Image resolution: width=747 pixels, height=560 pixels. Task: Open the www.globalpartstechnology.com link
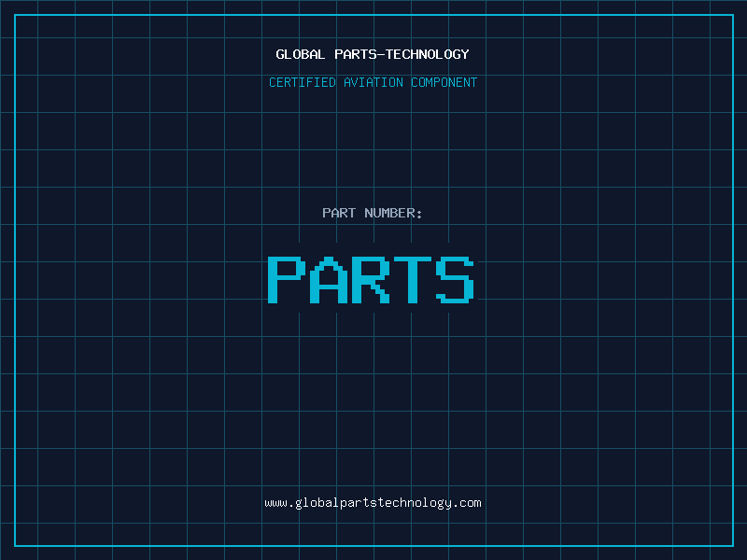(373, 503)
